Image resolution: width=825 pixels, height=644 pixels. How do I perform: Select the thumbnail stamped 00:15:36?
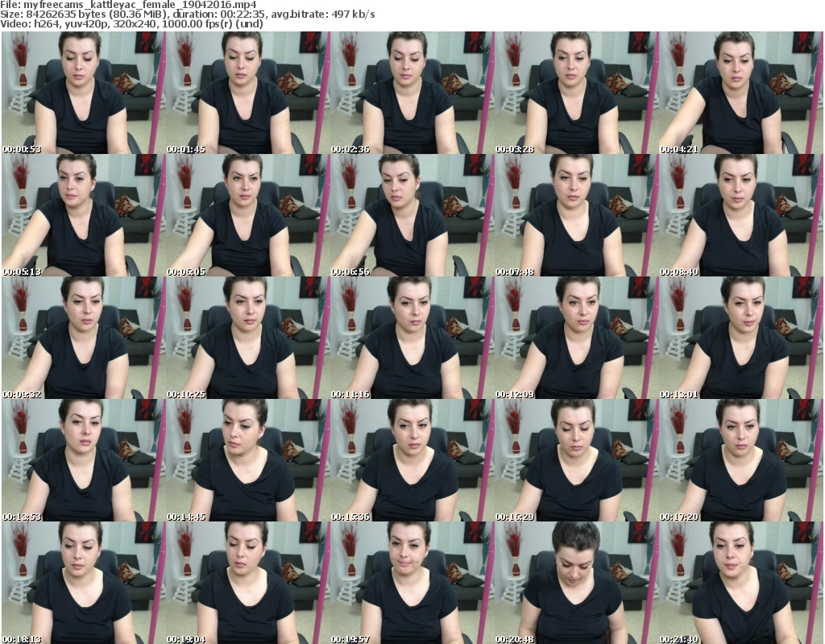click(x=412, y=461)
